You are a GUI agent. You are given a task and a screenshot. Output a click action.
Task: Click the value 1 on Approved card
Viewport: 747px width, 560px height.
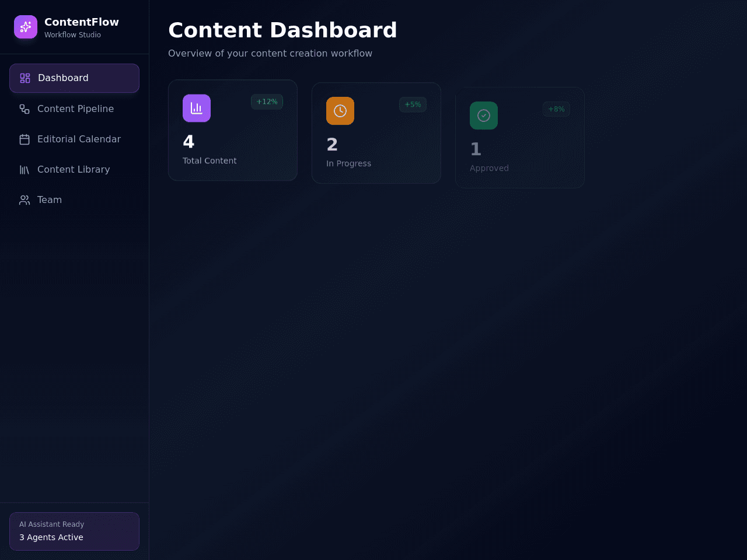tap(476, 149)
